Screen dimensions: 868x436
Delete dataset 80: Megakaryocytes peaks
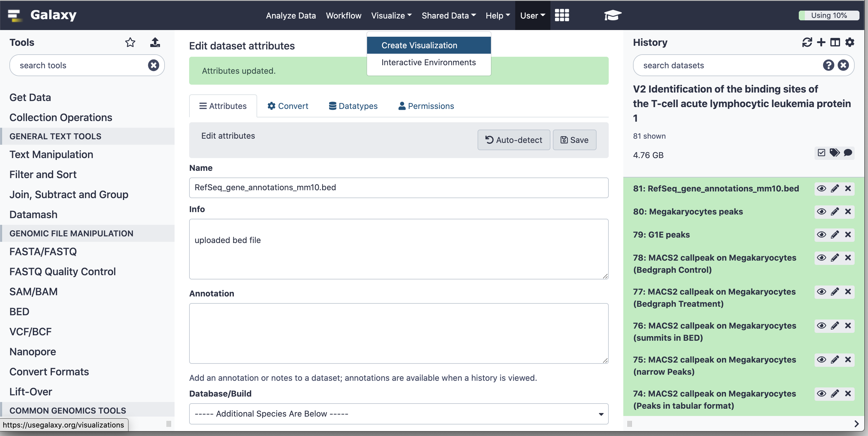coord(848,211)
